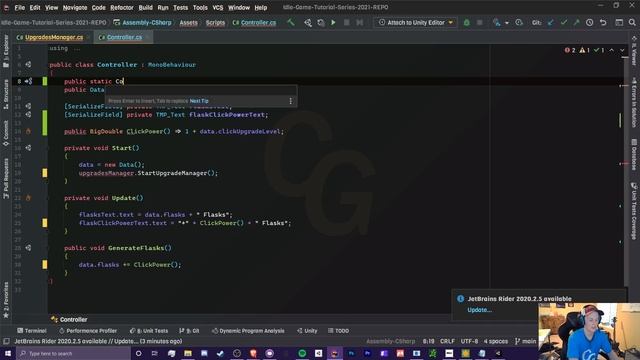Open Git history clock icon
Viewport: 640px width, 360px height.
pyautogui.click(x=589, y=22)
